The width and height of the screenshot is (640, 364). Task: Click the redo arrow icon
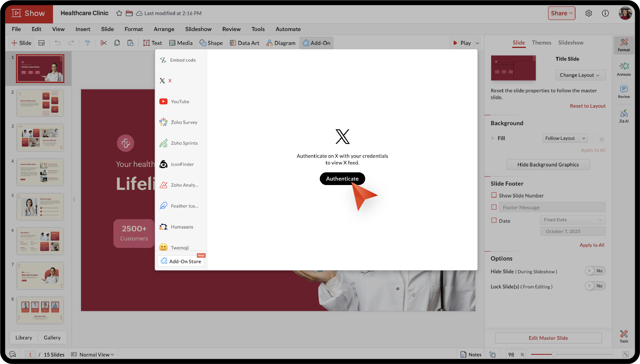point(71,43)
